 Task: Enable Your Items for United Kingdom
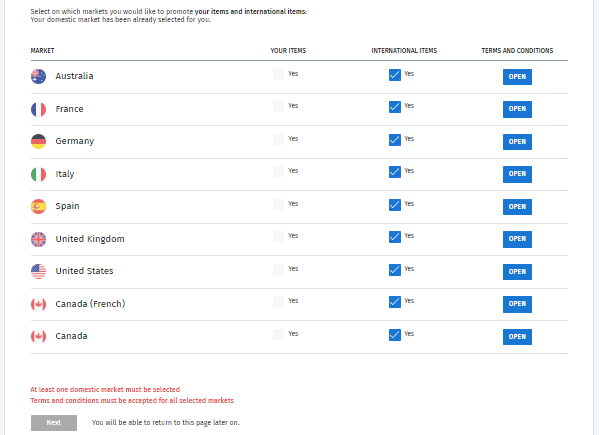click(x=278, y=236)
